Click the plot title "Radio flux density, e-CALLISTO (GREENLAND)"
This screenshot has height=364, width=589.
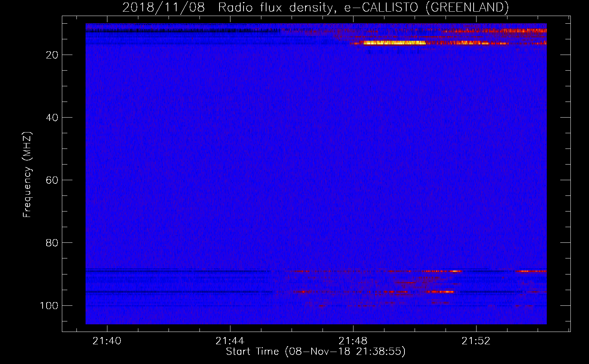tap(363, 8)
